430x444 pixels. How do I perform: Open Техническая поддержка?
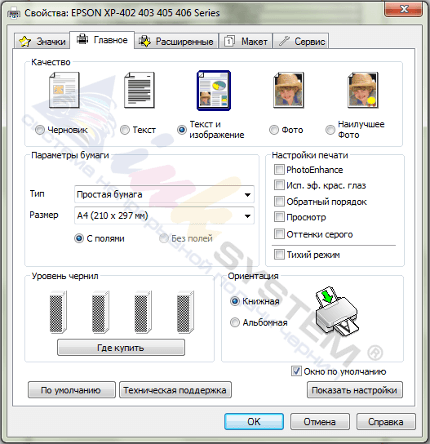click(175, 390)
